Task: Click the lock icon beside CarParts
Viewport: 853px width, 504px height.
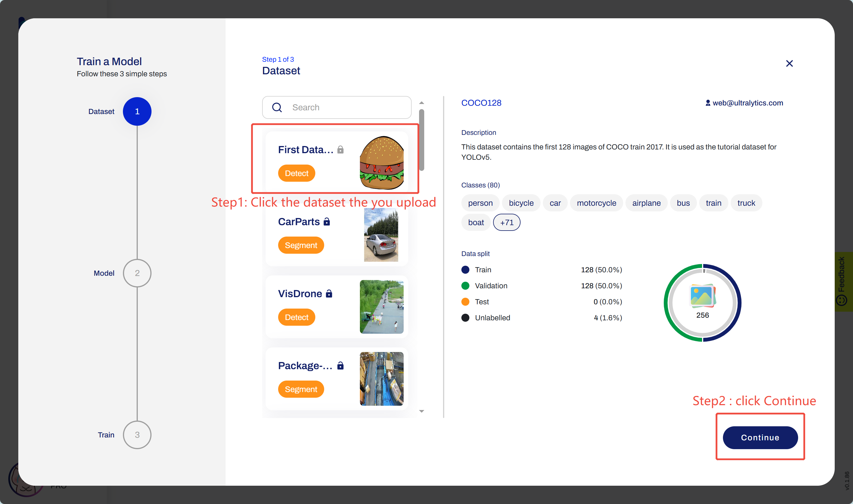Action: coord(327,222)
